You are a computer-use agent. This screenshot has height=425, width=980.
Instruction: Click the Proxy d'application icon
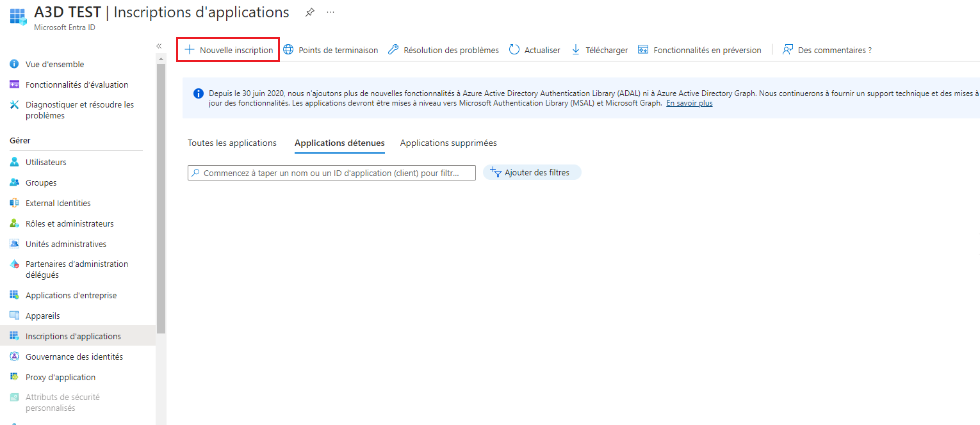[14, 377]
